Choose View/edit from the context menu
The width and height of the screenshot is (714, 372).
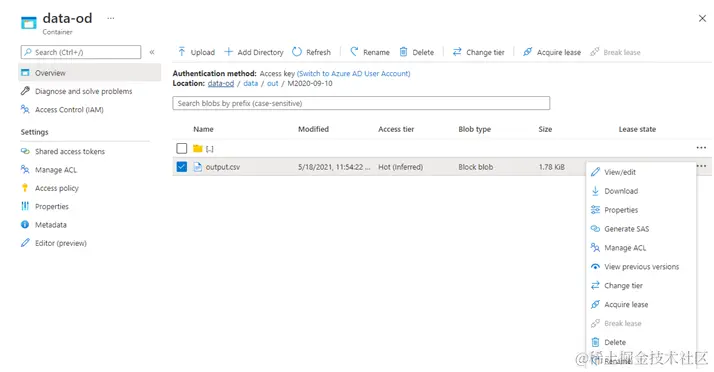coord(641,172)
